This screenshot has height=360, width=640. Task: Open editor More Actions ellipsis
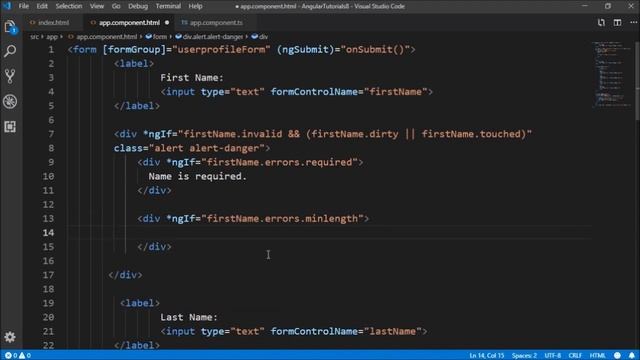(633, 22)
